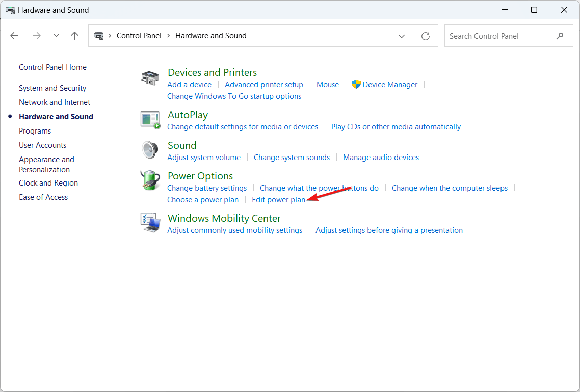Image resolution: width=580 pixels, height=392 pixels.
Task: Click the title bar Hardware and Sound icon
Action: [10, 10]
